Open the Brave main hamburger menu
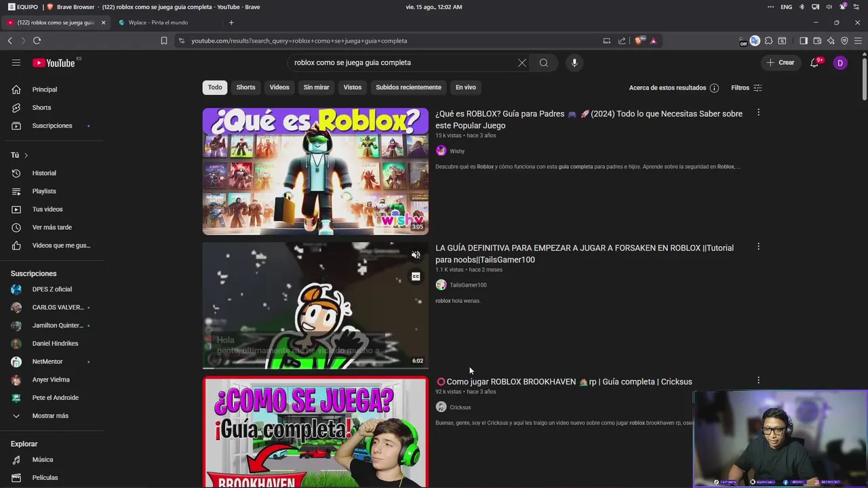This screenshot has width=868, height=488. (x=858, y=41)
